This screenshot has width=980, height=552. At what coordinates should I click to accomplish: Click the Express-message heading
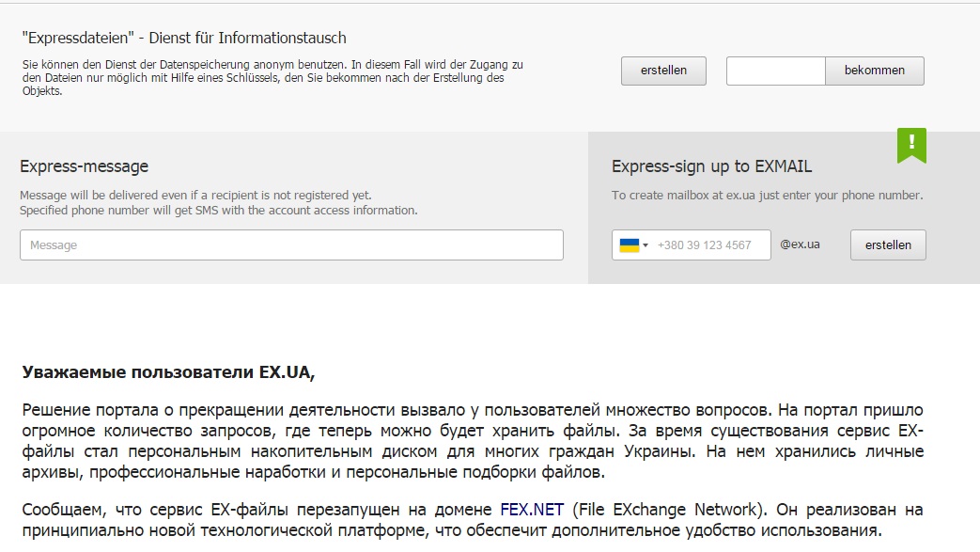pos(84,166)
